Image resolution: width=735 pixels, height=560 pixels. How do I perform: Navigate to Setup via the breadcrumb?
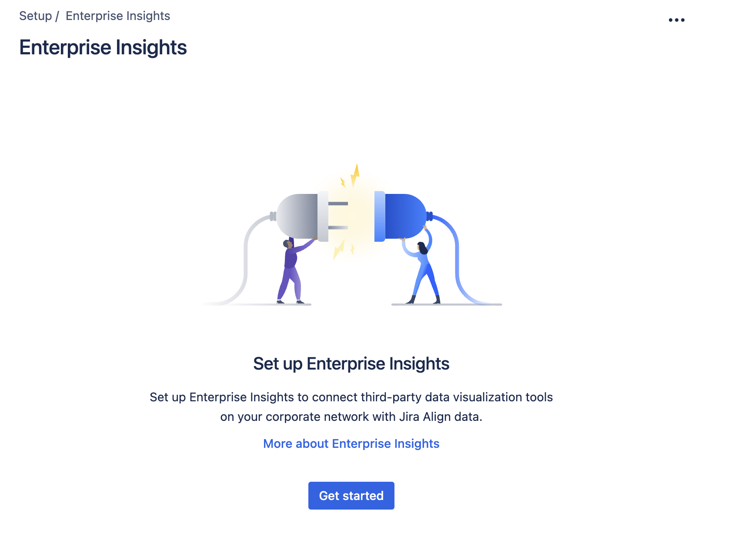point(35,16)
